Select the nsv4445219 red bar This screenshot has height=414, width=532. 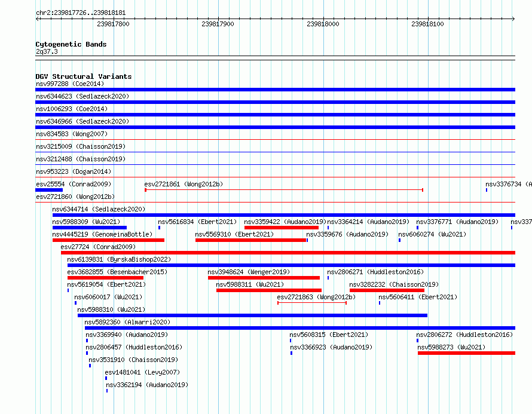tap(109, 240)
